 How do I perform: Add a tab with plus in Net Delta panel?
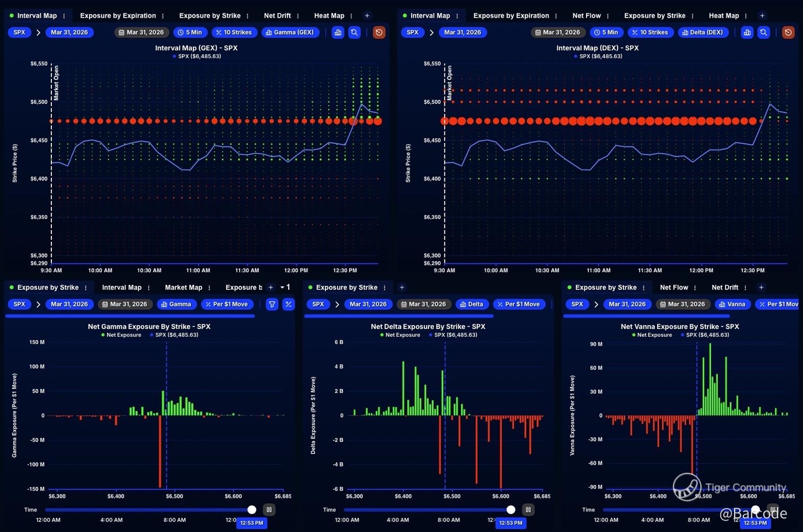(402, 287)
